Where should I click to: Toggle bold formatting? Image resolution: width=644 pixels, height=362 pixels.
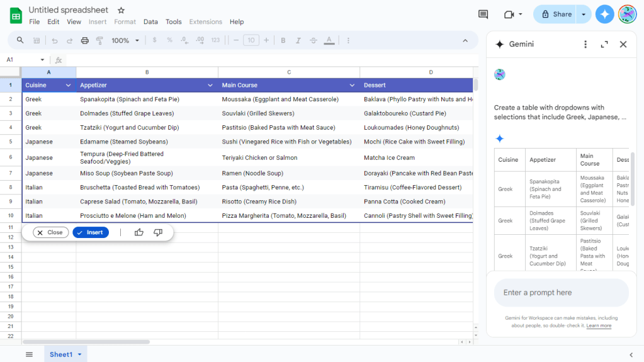pos(283,40)
